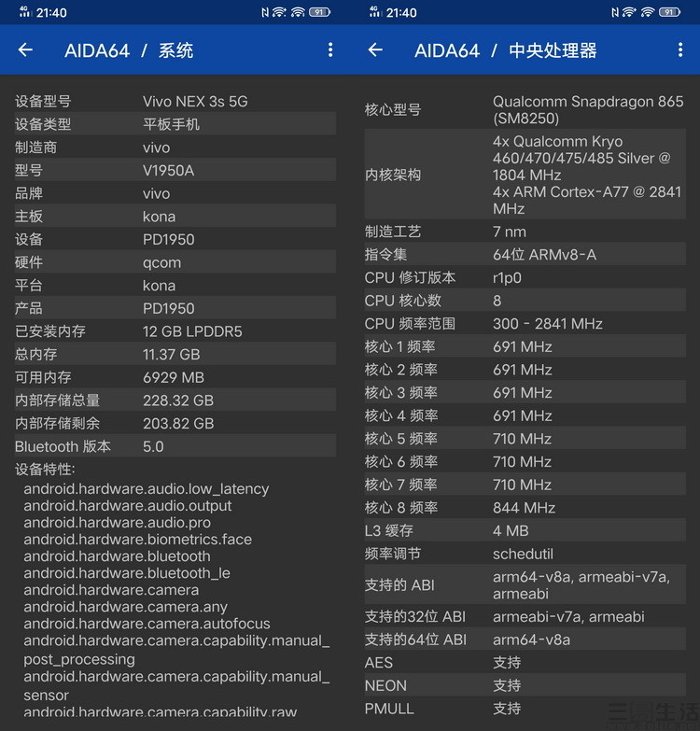Select the 产品 row with value PD1950
The image size is (700, 731).
click(x=175, y=308)
